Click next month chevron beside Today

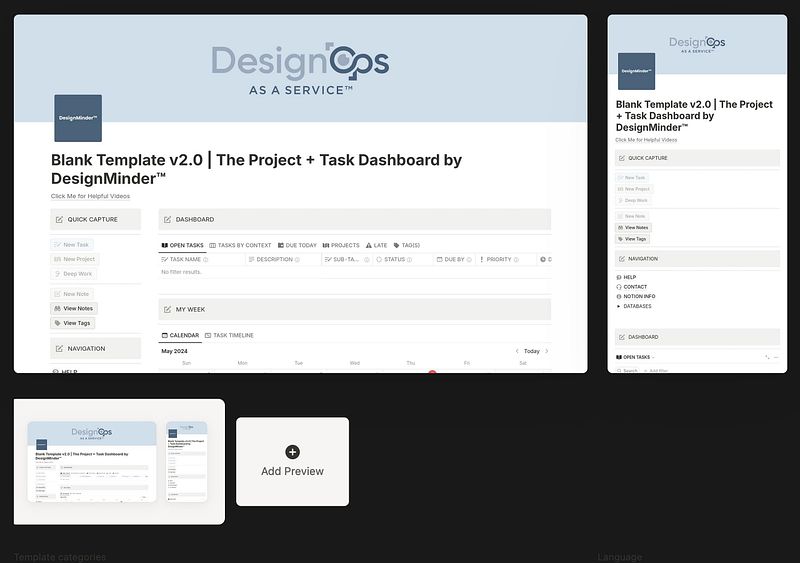(547, 351)
